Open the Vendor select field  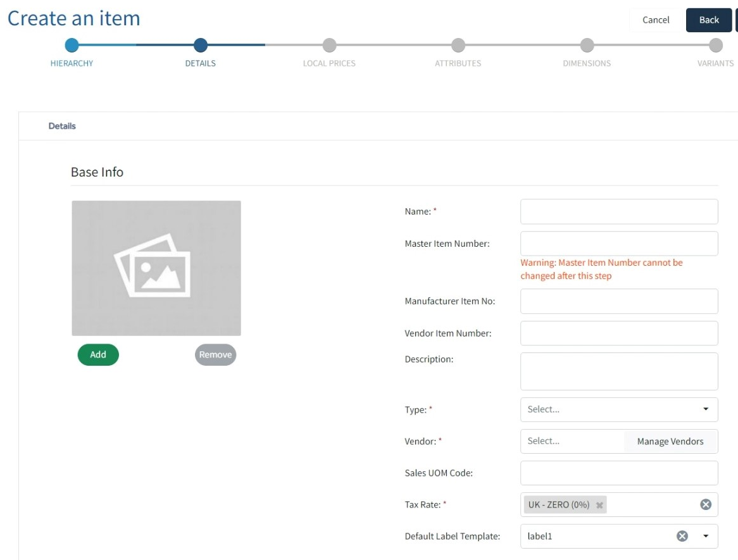572,441
